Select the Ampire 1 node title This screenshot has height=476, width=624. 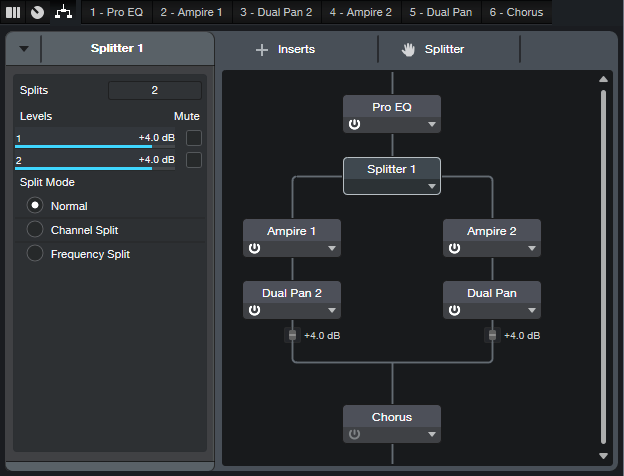(x=291, y=231)
